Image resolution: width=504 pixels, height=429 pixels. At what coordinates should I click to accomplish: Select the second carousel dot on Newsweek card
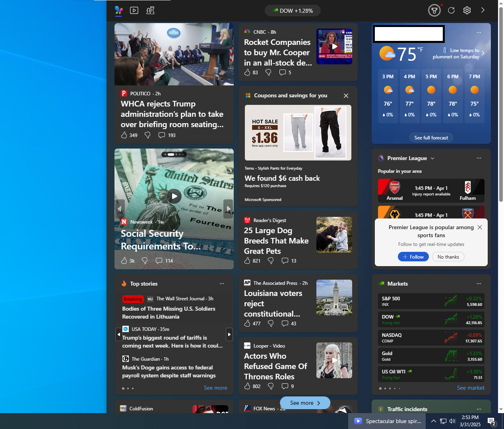click(171, 155)
